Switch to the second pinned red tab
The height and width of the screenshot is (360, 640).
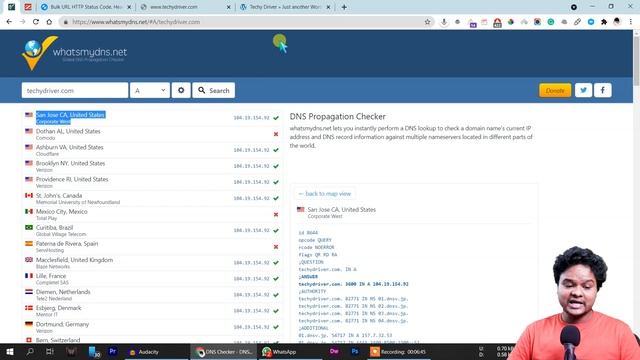[x=28, y=7]
